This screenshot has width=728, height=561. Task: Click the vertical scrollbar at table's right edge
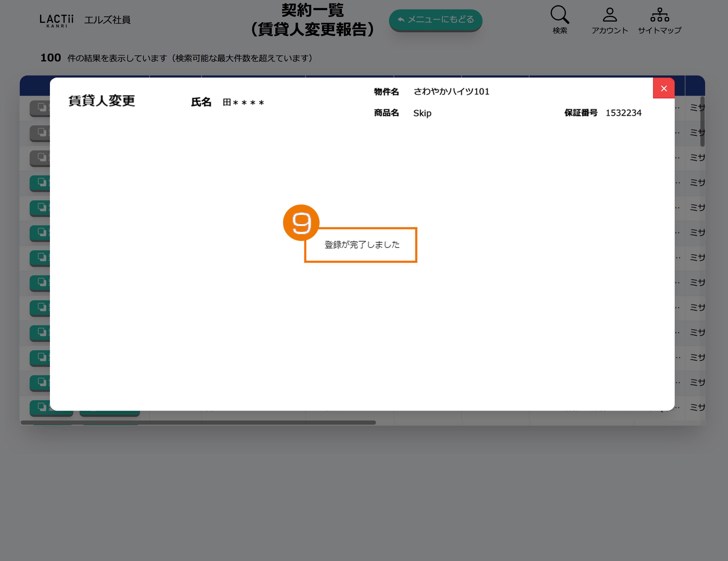click(702, 122)
